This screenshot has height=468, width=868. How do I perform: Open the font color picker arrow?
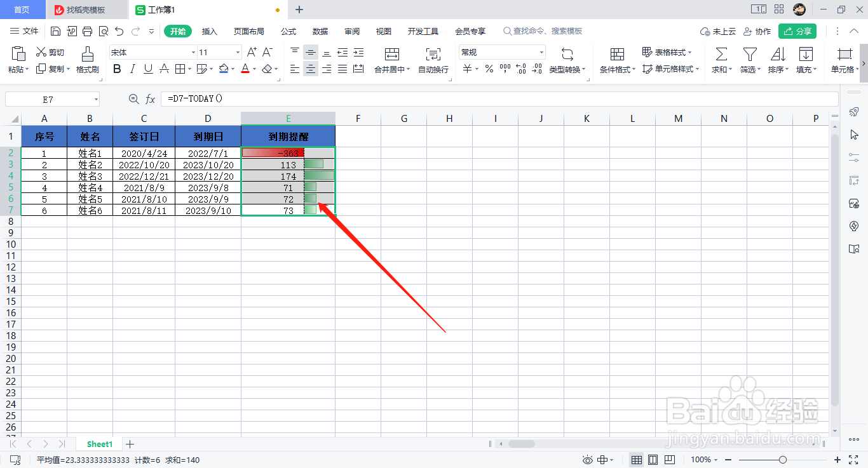pos(254,69)
